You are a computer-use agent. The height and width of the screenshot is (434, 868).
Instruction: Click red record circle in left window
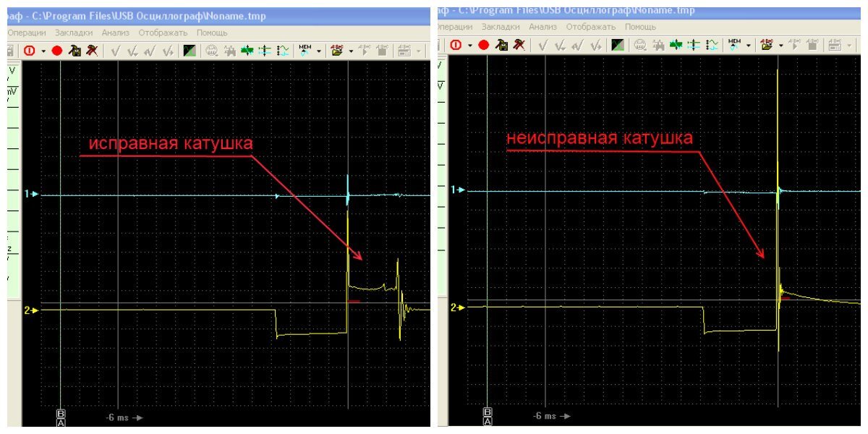tap(57, 51)
